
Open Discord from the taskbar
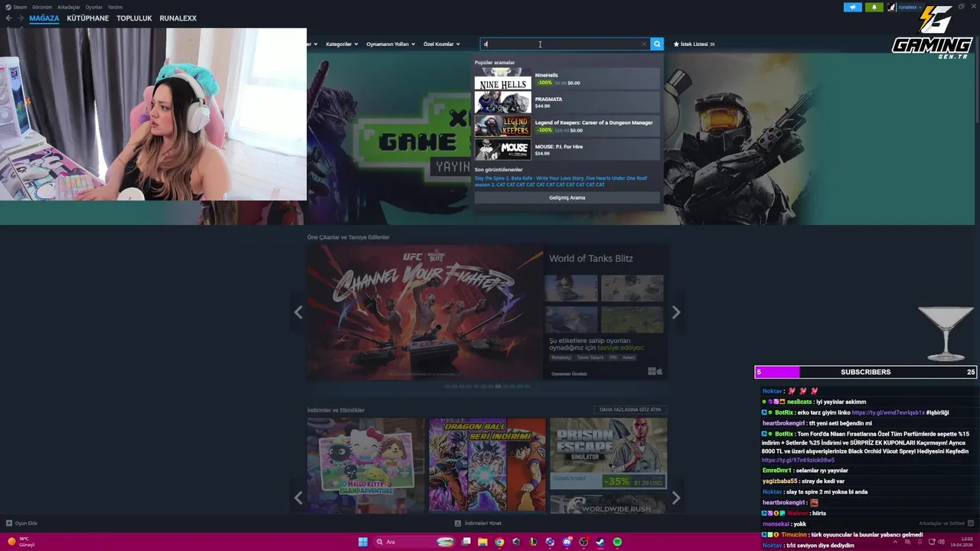coord(567,542)
